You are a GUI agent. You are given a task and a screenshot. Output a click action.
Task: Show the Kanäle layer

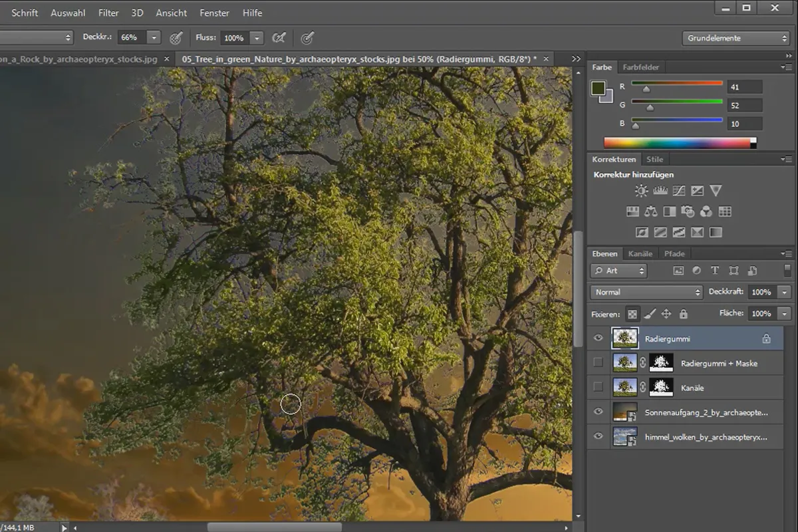coord(598,387)
